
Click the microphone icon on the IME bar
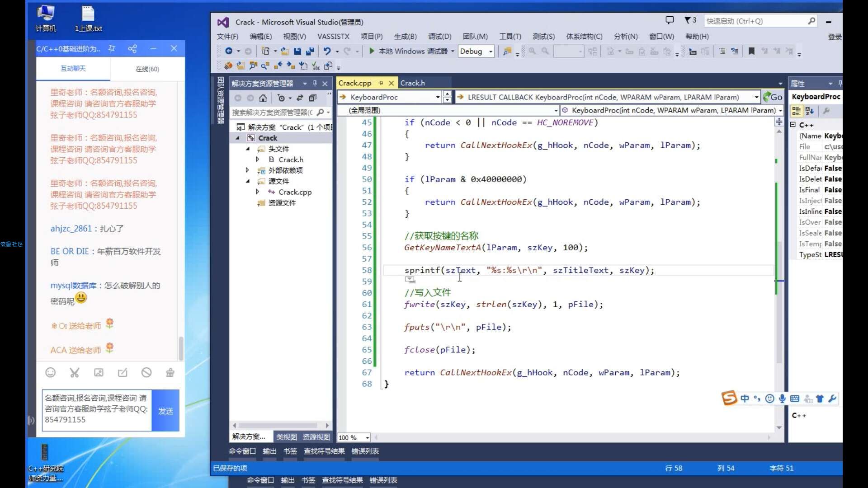(782, 399)
